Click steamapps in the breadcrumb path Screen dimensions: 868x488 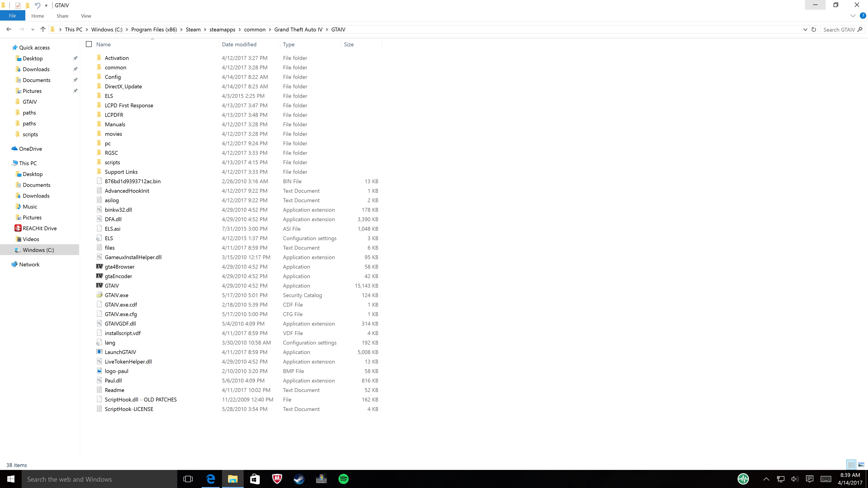tap(222, 29)
